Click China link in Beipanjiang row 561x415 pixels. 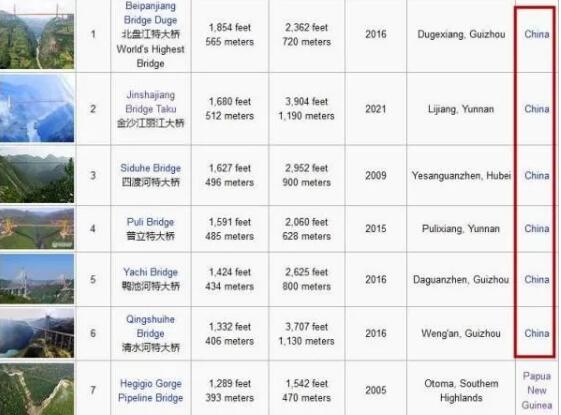(x=537, y=34)
